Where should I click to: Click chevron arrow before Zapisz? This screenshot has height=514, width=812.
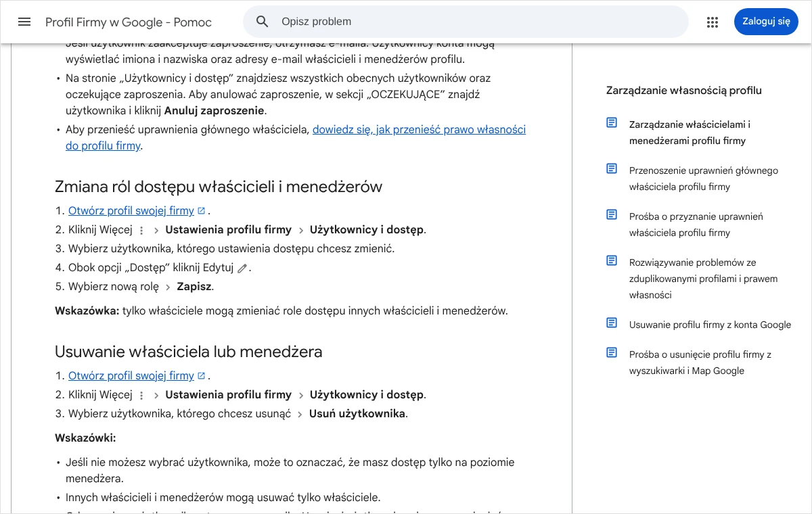click(168, 287)
